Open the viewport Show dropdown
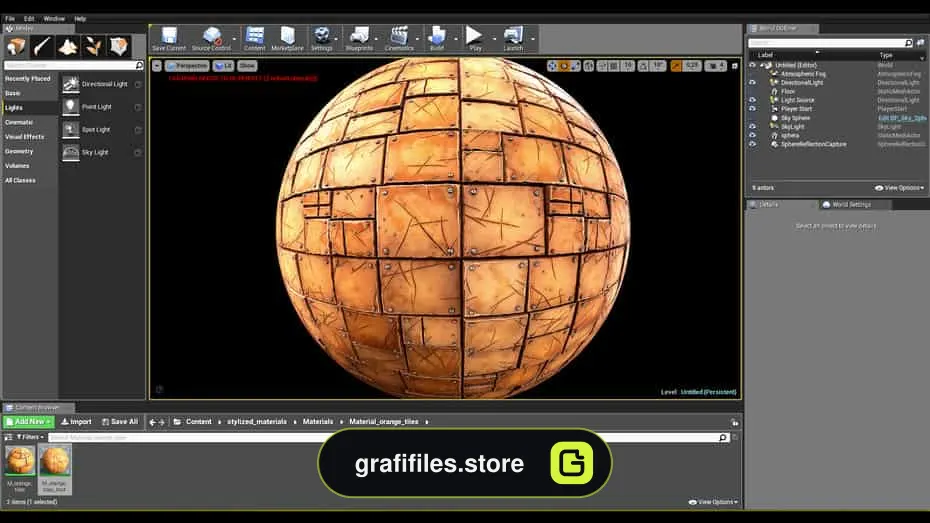930x523 pixels. click(247, 66)
